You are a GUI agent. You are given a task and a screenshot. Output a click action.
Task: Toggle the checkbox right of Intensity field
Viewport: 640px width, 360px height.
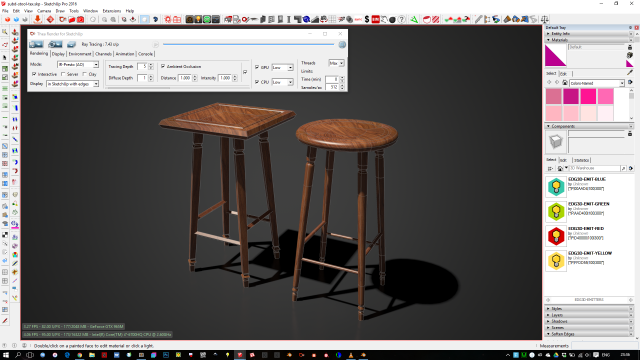pos(245,72)
